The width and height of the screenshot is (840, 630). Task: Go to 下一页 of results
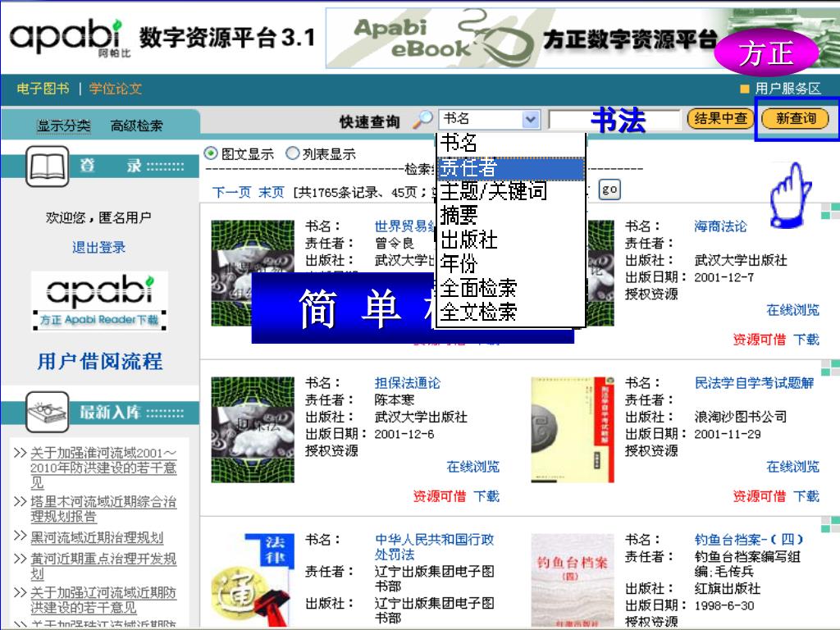pos(231,192)
